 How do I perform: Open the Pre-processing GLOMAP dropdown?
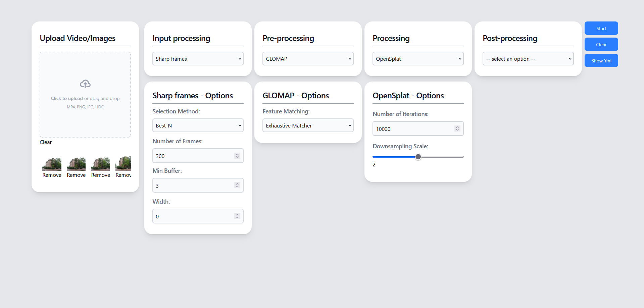point(308,59)
